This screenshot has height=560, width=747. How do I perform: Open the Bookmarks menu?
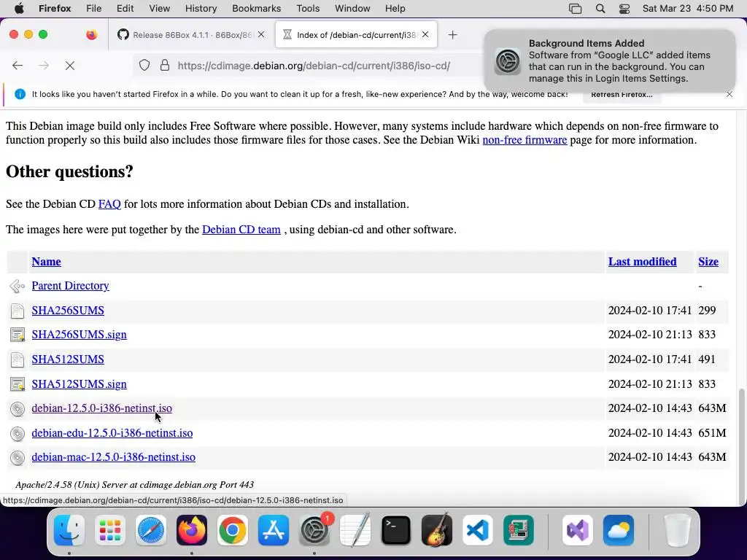256,9
